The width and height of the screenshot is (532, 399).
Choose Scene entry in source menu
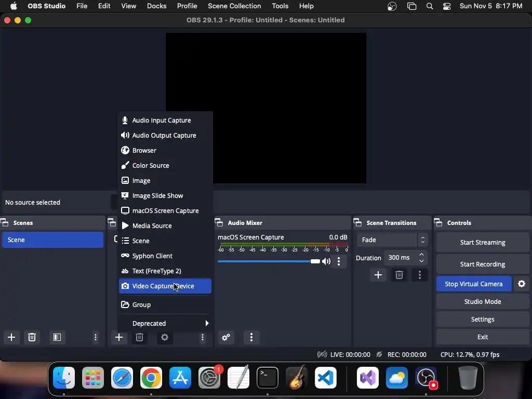(x=165, y=241)
